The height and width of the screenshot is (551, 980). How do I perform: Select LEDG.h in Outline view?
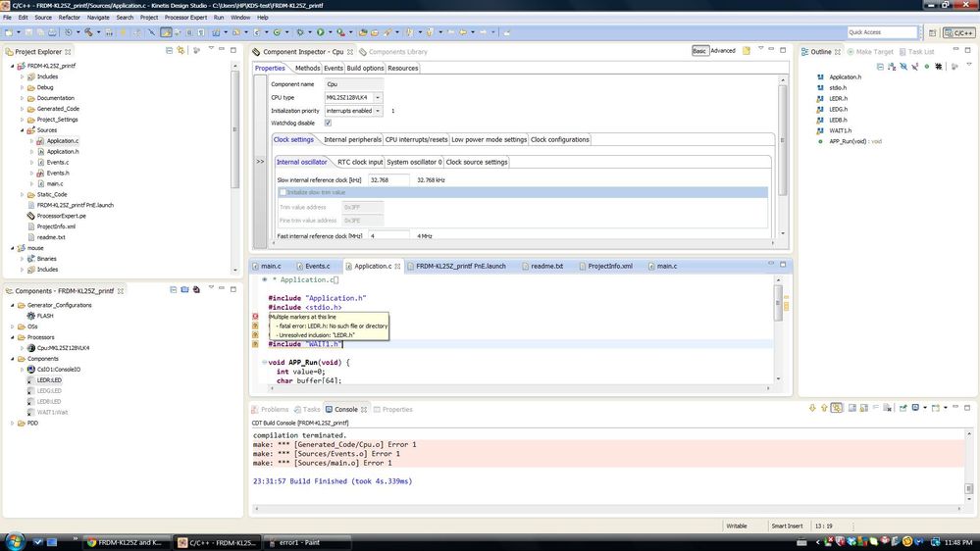click(x=838, y=109)
